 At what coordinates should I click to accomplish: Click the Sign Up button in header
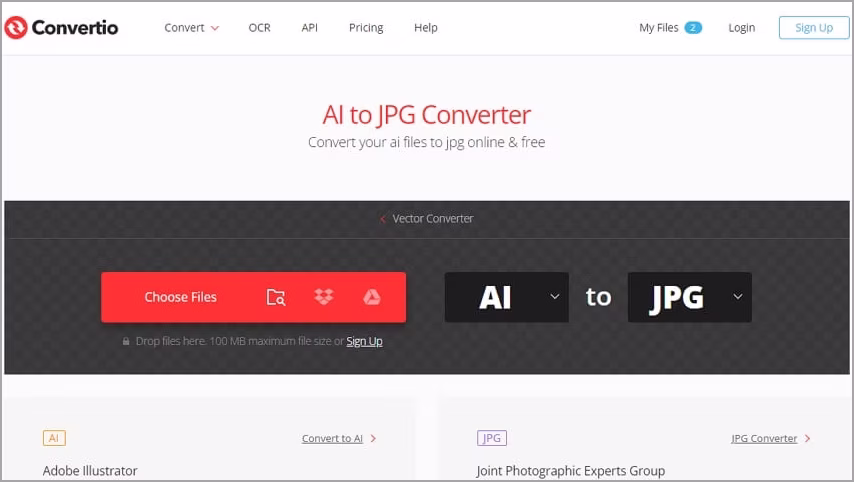tap(814, 28)
